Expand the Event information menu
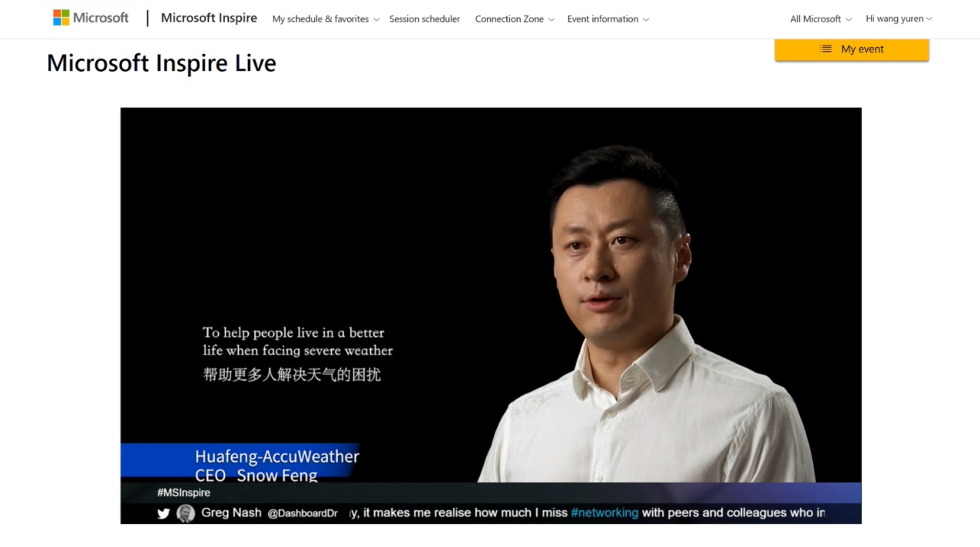 click(608, 19)
